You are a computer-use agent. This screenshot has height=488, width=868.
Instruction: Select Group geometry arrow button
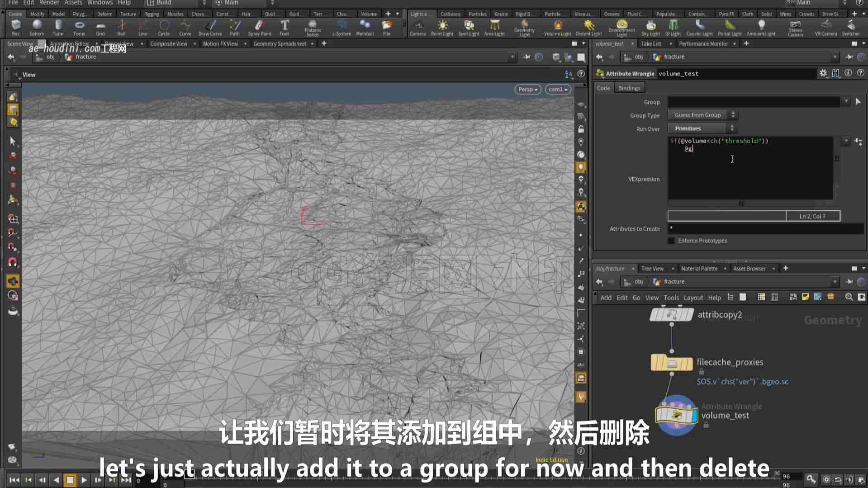[858, 102]
